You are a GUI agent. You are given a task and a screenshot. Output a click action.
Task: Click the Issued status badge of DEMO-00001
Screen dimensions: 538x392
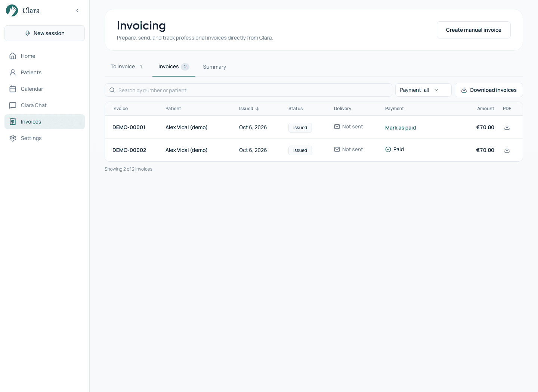[x=300, y=128]
